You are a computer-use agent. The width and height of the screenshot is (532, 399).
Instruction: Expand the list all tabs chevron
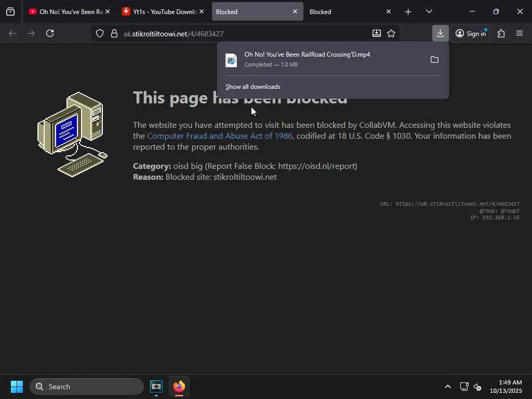pos(429,12)
